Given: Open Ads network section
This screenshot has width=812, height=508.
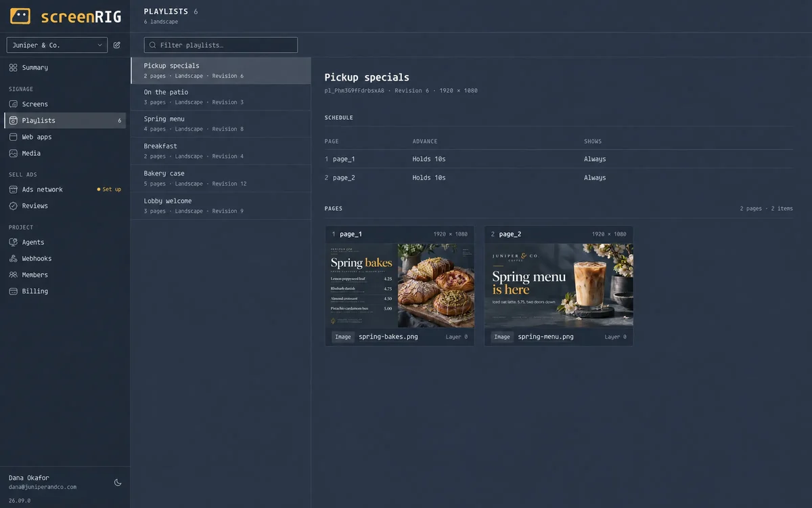Looking at the screenshot, I should 65,190.
